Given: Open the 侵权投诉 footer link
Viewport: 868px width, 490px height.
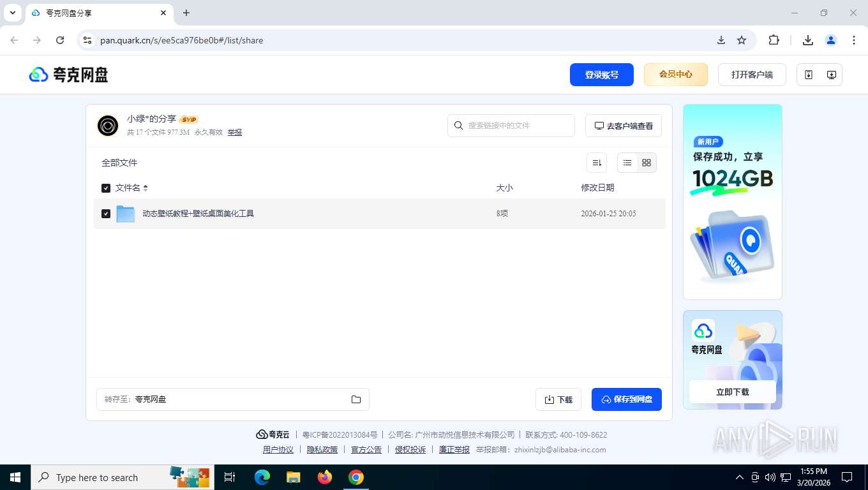Looking at the screenshot, I should pos(410,450).
